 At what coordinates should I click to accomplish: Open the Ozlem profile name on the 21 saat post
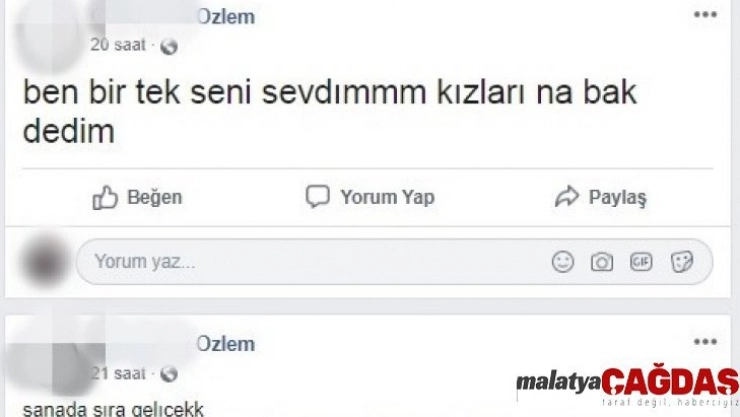point(225,344)
